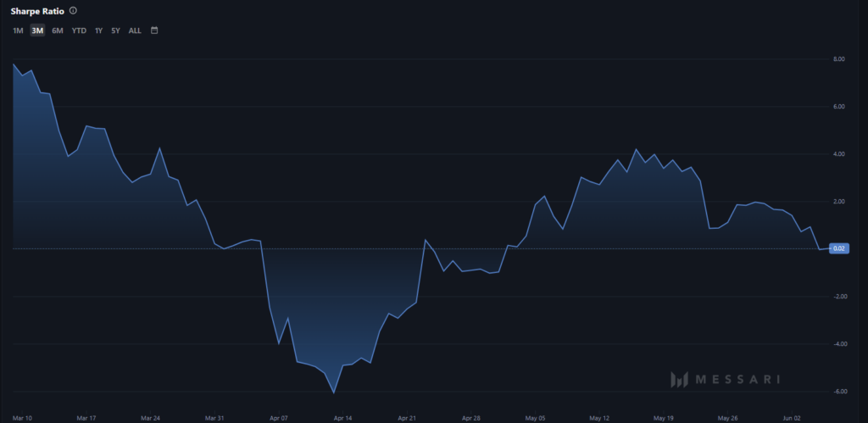
Task: Click the 8.00 y-axis label
Action: click(838, 59)
